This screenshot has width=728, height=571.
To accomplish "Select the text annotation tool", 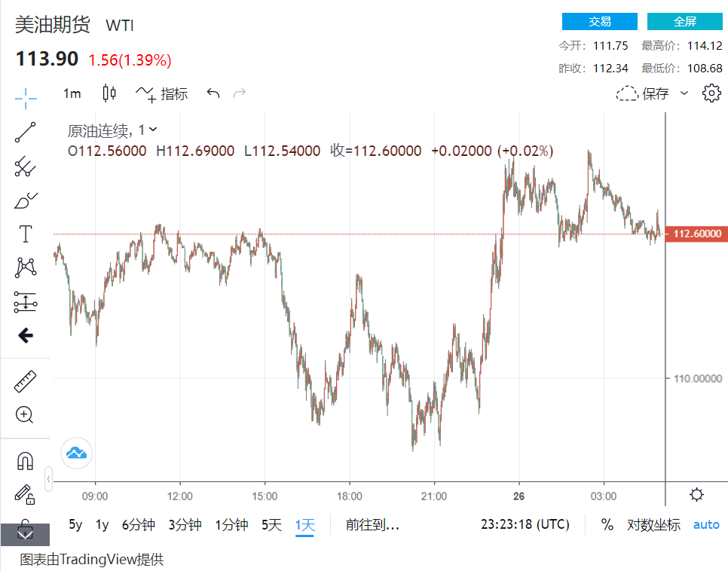I will [25, 234].
